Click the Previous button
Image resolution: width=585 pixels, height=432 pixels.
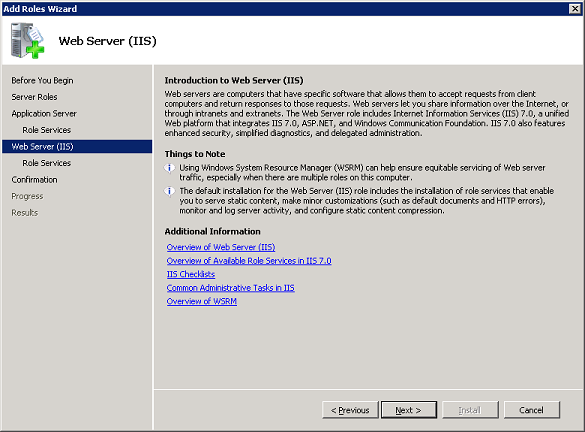(350, 410)
